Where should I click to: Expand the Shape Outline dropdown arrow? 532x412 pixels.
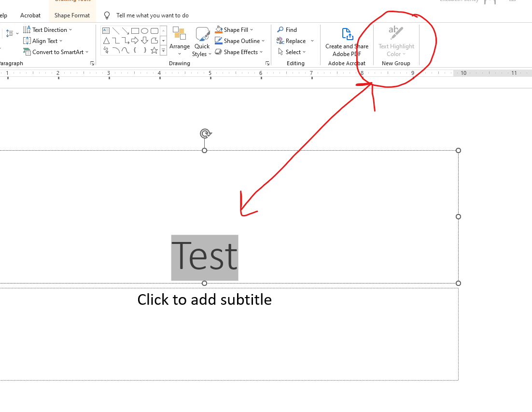coord(263,41)
